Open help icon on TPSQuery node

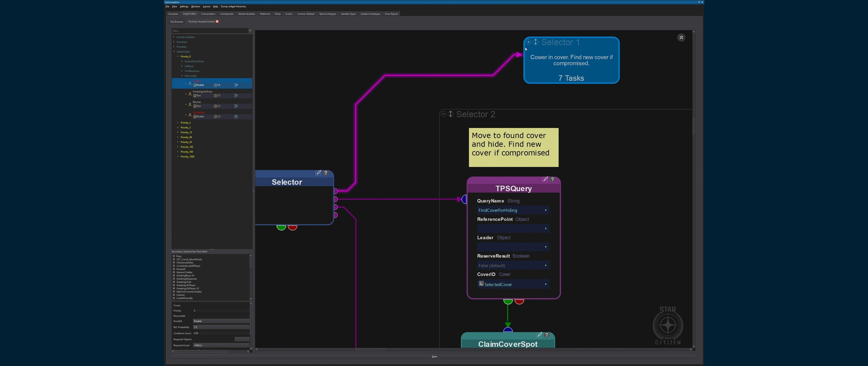[552, 179]
